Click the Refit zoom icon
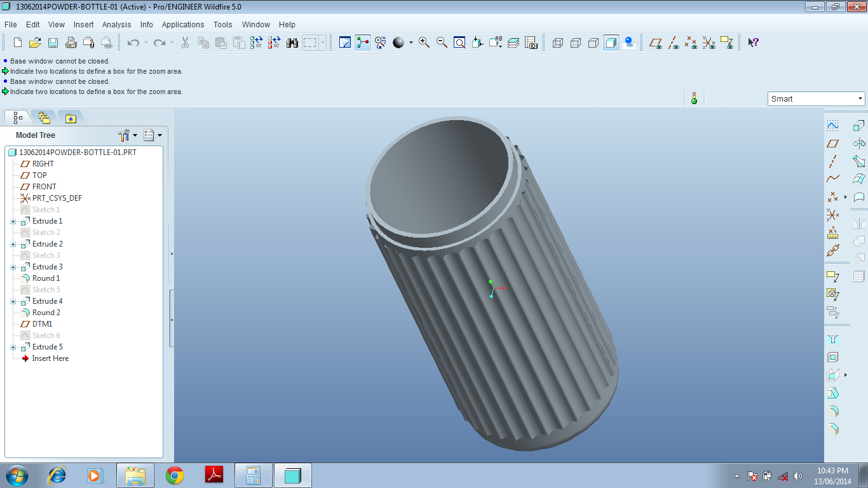Viewport: 868px width, 488px height. point(459,43)
